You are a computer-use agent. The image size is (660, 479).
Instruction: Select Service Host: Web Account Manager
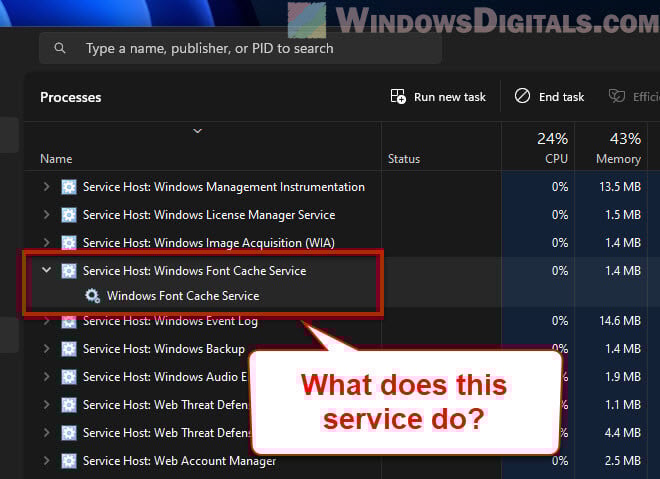179,460
